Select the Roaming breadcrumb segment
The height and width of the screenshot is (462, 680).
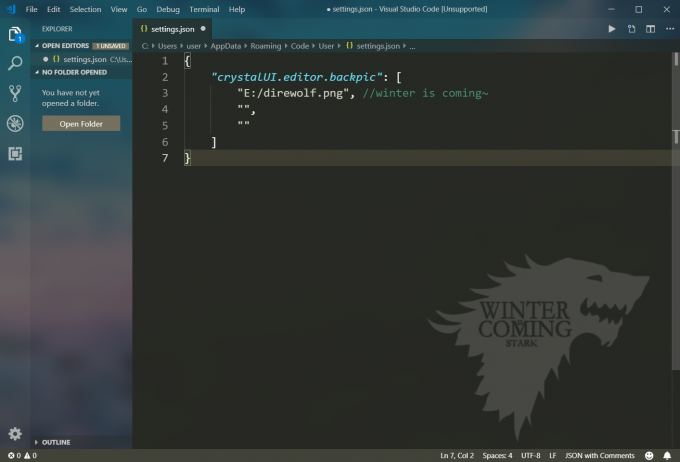(265, 46)
